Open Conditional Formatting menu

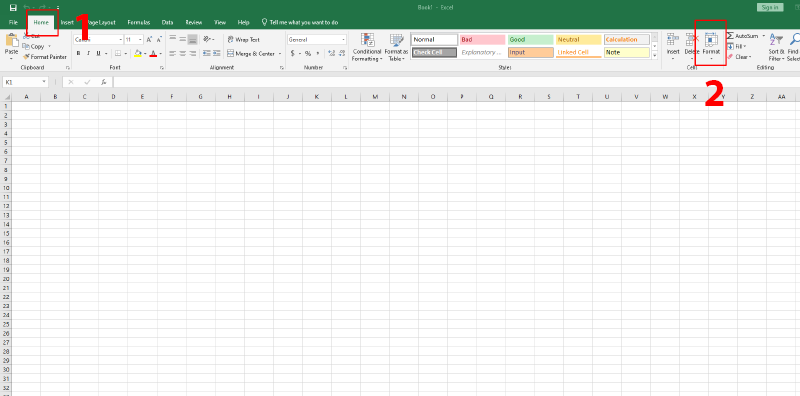coord(367,47)
